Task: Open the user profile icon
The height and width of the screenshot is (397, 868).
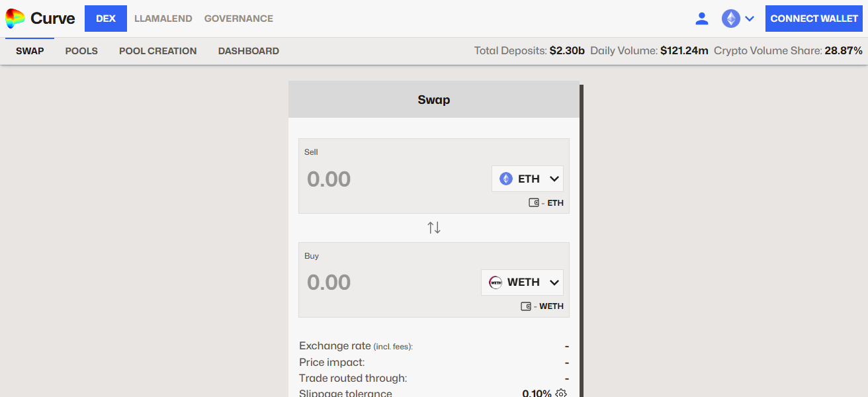Action: coord(702,19)
